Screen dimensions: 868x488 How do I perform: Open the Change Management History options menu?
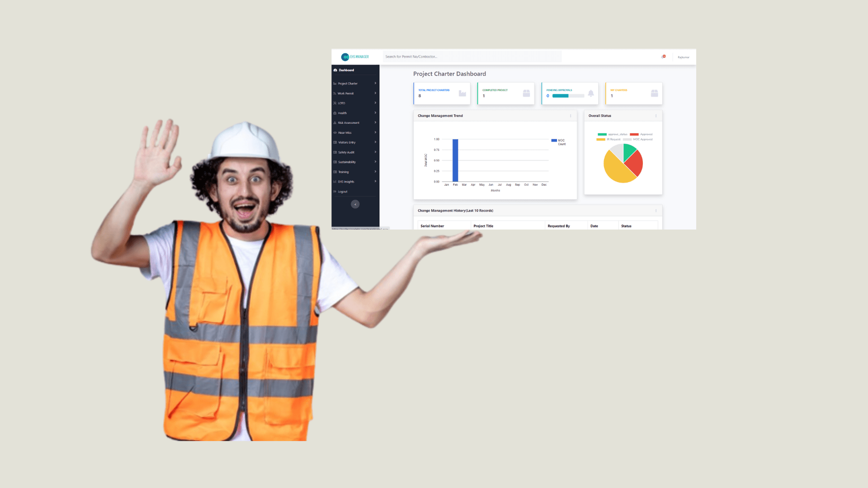(656, 211)
